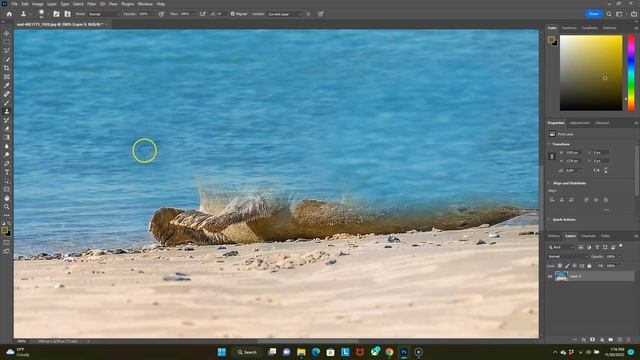Open the Layers filter Kind dropdown
Screen dimensions: 640x360
point(560,247)
